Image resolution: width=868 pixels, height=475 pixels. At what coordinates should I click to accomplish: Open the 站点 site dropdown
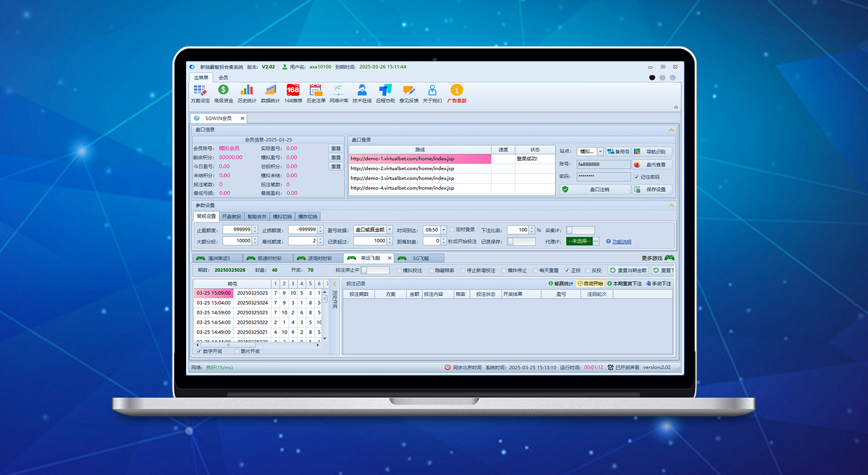click(x=600, y=152)
